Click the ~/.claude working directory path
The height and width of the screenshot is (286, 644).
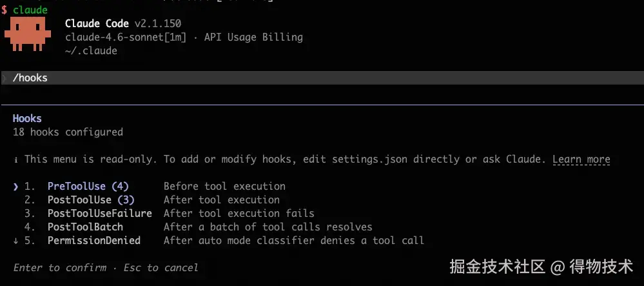91,51
